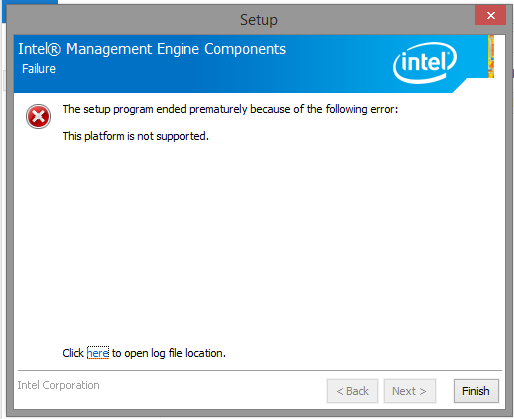Viewport: 514px width, 419px height.
Task: Click the Setup title bar text
Action: click(259, 20)
